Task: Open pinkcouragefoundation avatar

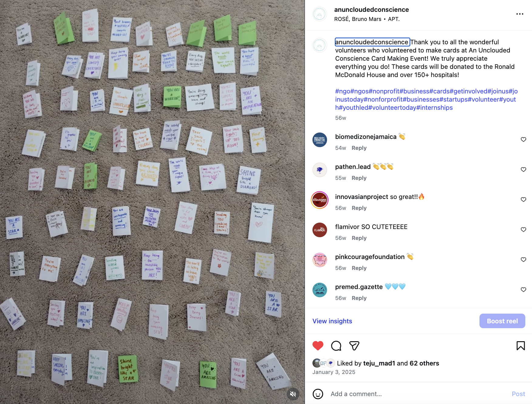Action: 320,260
